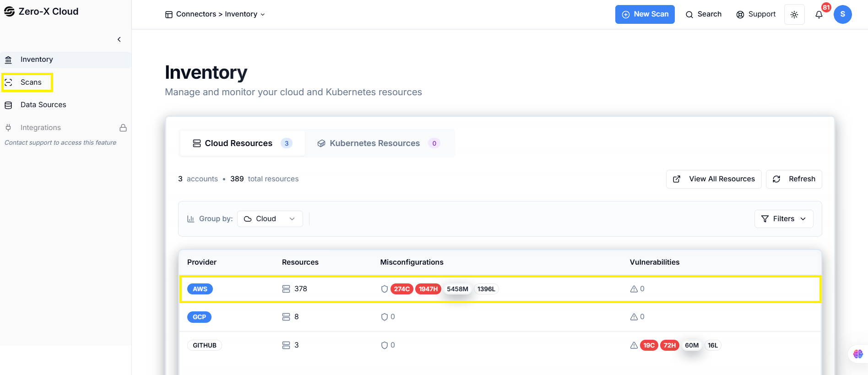Click the bar chart icon beside Group by

[x=191, y=219]
